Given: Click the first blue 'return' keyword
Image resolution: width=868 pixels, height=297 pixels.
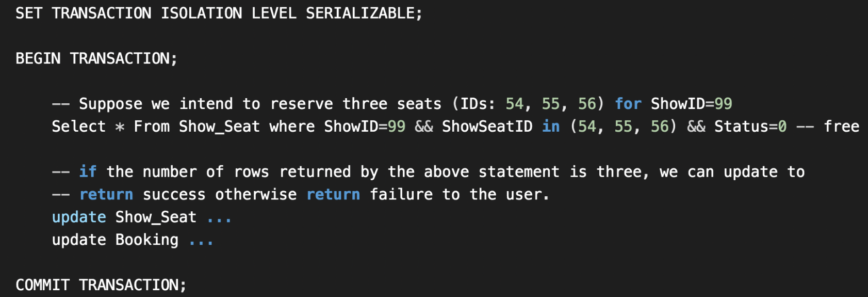Looking at the screenshot, I should (x=106, y=195).
